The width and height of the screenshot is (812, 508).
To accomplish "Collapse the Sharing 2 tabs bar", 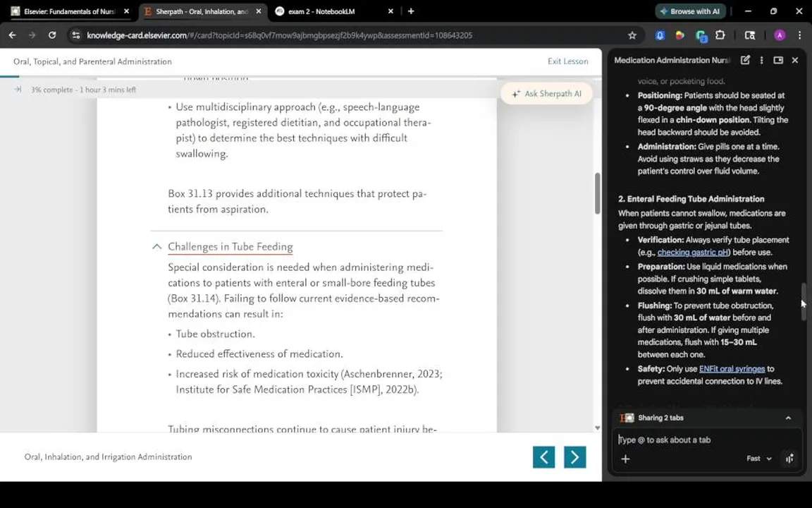I will [x=787, y=418].
